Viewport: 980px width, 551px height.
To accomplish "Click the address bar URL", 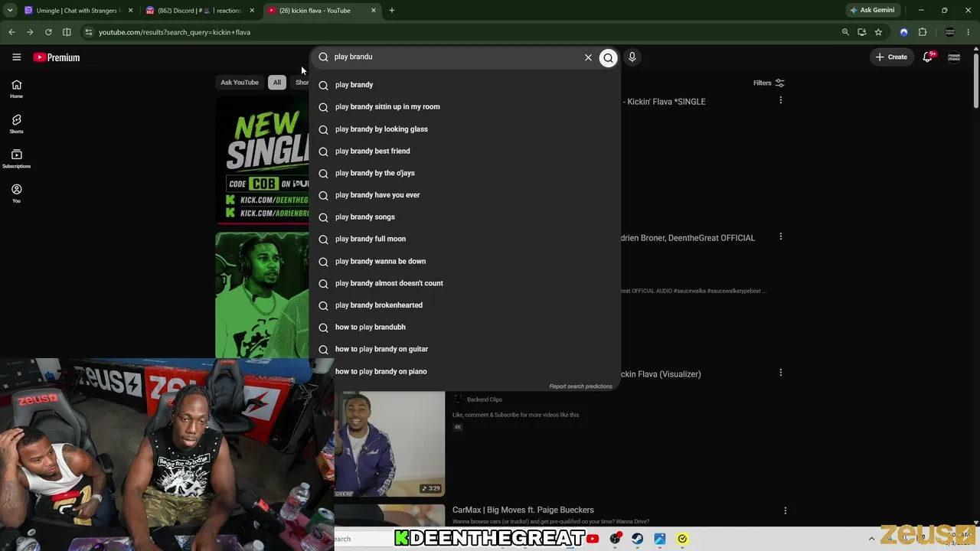I will pos(175,32).
